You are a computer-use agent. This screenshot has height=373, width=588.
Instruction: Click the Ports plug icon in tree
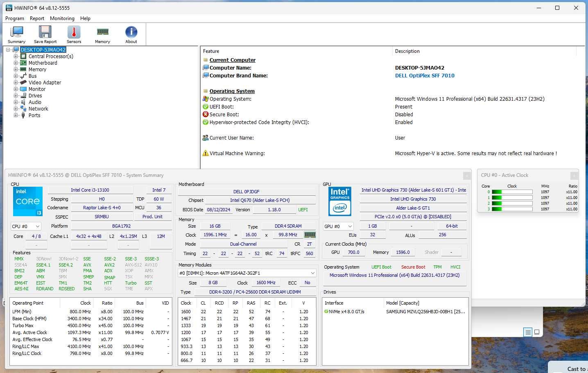(x=23, y=115)
